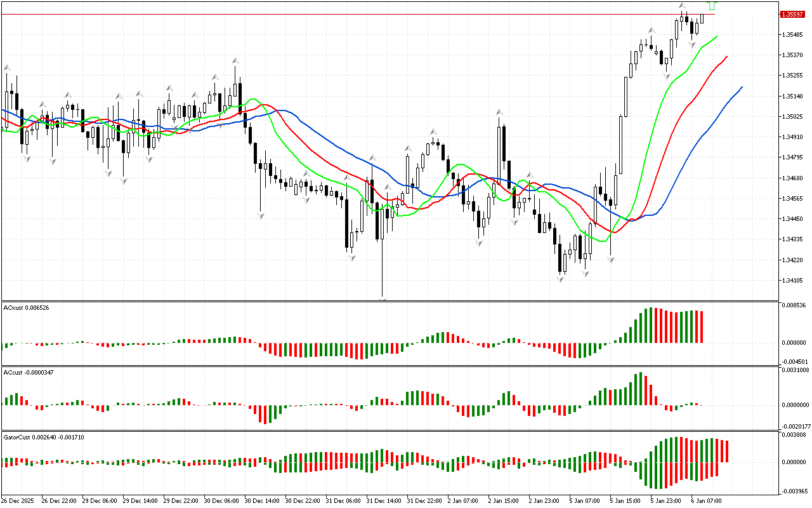Select the down fractal under the 30 Dec 14:00 long wick

tap(260, 217)
